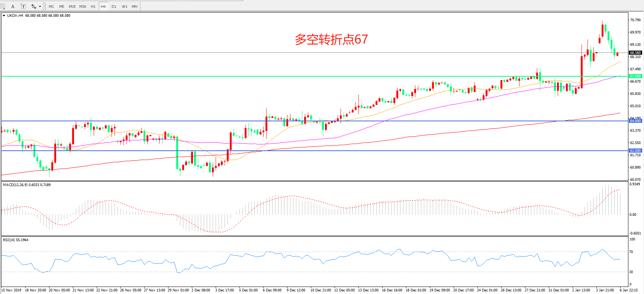
Task: Click the current price 68.580 tag
Action: click(x=635, y=53)
